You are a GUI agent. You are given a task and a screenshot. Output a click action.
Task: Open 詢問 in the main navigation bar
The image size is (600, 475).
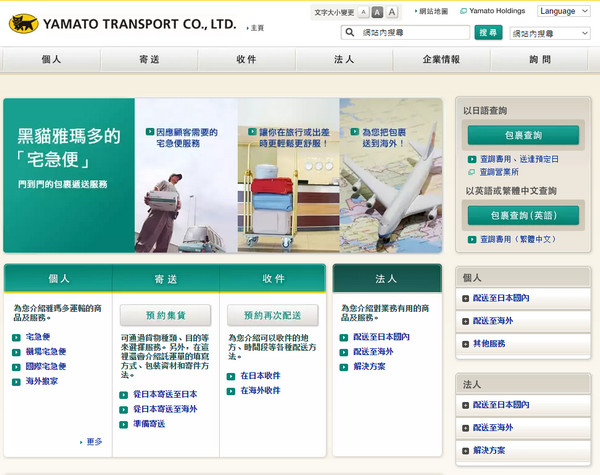point(540,59)
